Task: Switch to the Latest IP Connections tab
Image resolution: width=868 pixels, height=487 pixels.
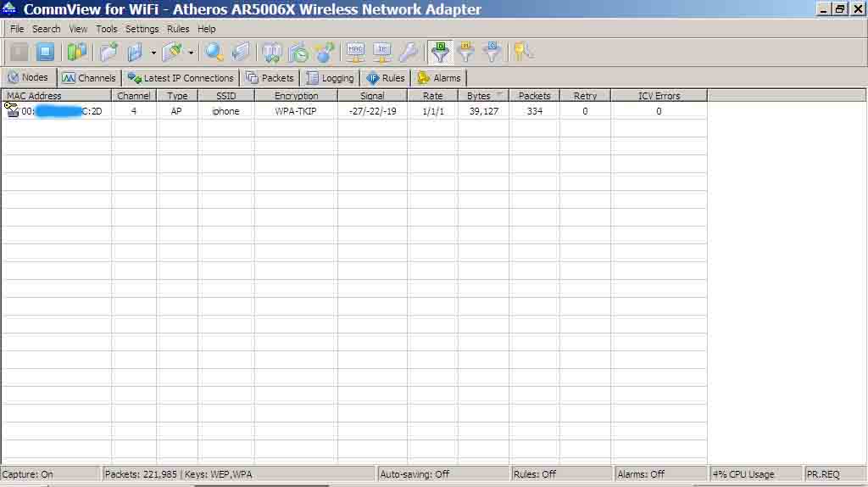Action: pos(181,78)
